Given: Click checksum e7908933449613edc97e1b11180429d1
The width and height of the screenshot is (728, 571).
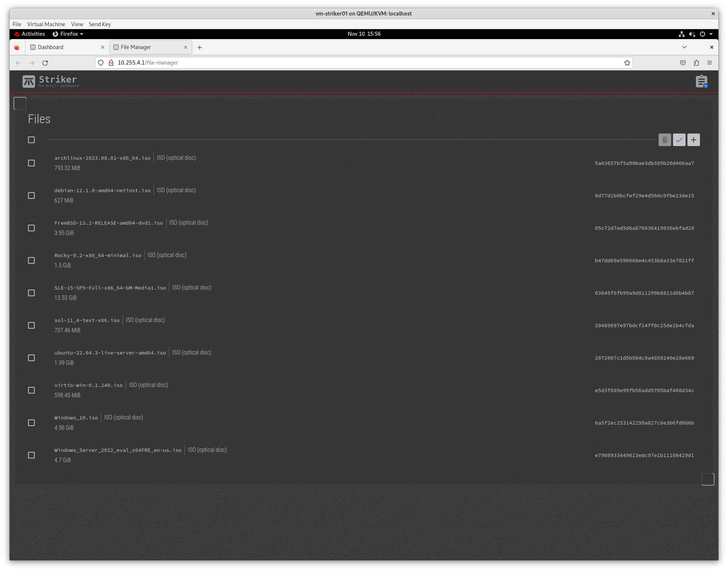Looking at the screenshot, I should (x=644, y=456).
